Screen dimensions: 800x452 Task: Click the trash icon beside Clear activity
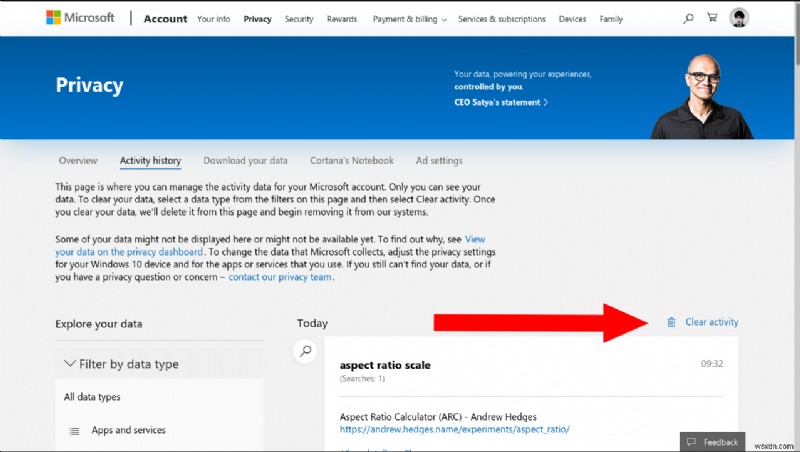[671, 322]
